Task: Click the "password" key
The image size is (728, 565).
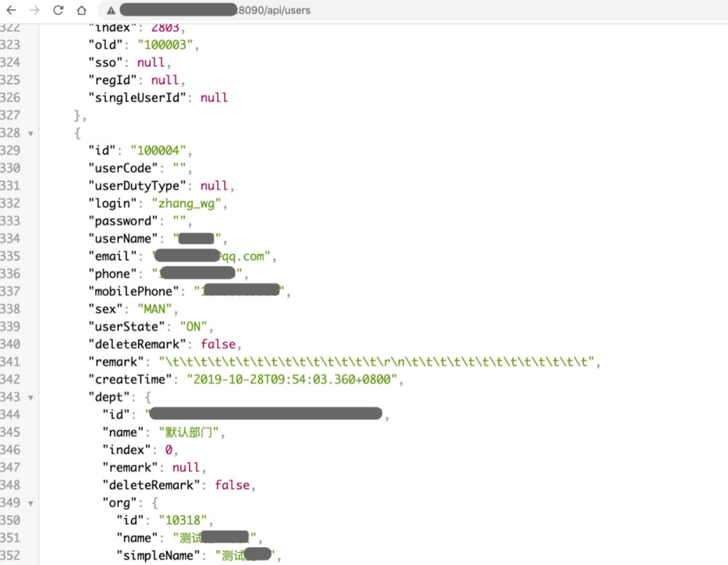Action: 123,221
